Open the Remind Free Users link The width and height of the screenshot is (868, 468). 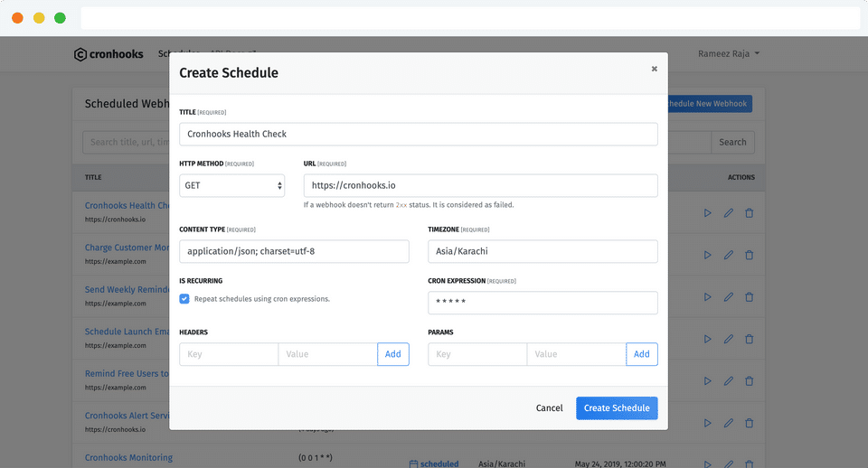[x=127, y=373]
